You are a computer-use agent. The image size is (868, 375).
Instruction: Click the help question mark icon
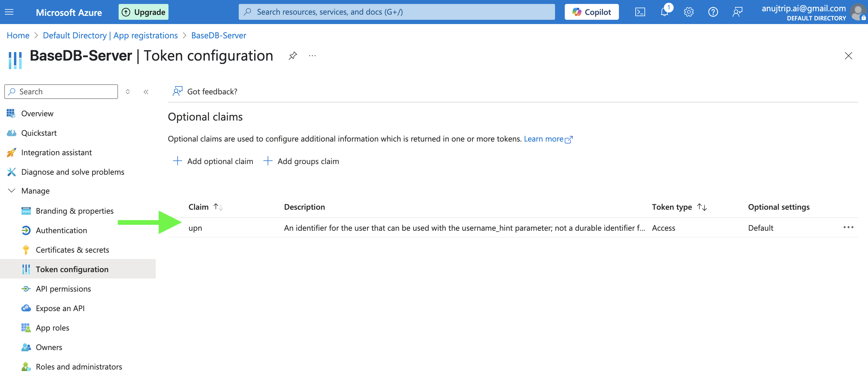tap(713, 12)
